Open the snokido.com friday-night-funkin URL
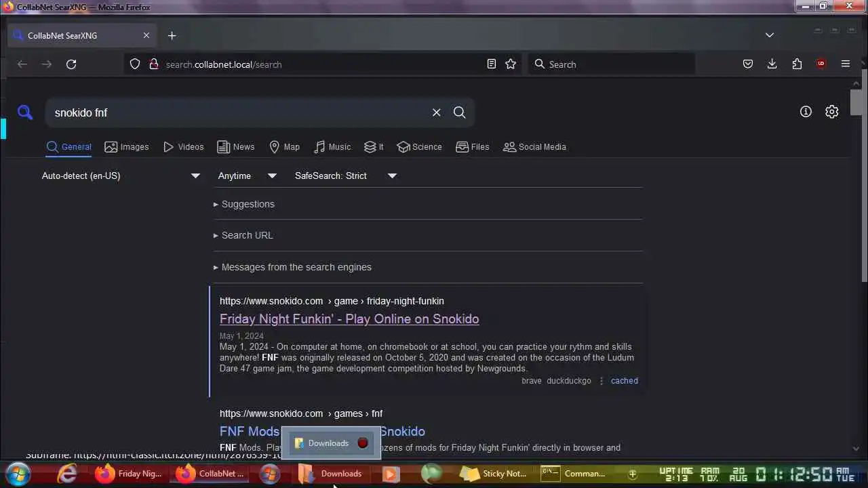 (332, 301)
